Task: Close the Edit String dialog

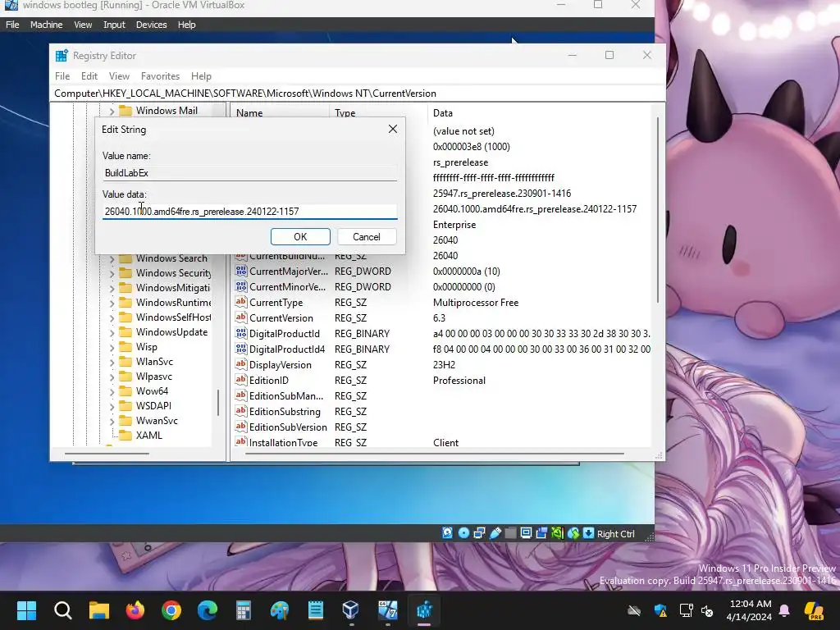Action: [393, 129]
